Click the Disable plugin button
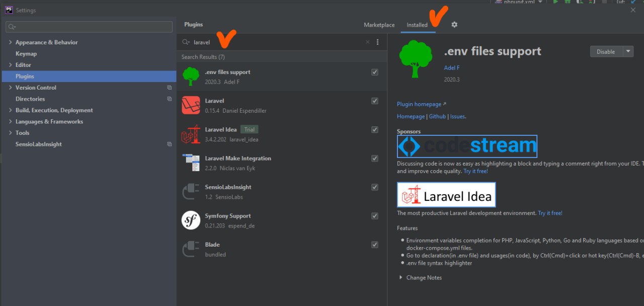This screenshot has width=644, height=306. pyautogui.click(x=606, y=51)
